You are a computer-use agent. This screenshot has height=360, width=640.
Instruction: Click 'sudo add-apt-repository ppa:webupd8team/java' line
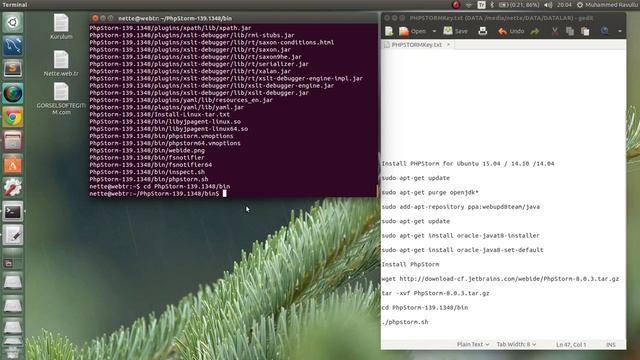(x=460, y=207)
